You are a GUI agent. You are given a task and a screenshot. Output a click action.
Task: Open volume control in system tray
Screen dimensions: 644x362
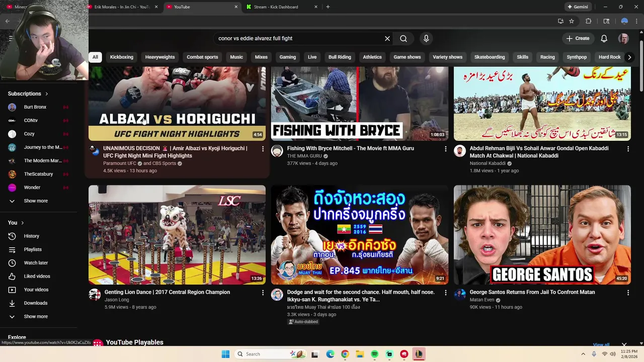point(613,354)
